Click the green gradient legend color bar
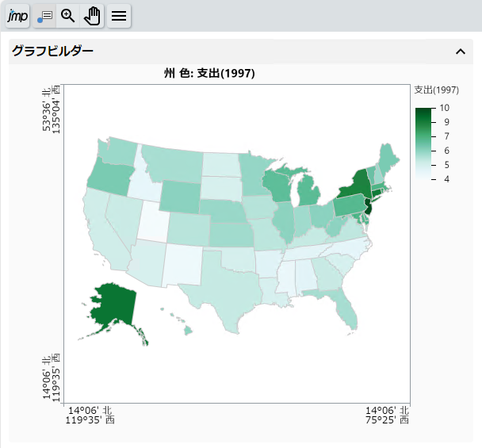This screenshot has height=448, width=482. tap(423, 144)
